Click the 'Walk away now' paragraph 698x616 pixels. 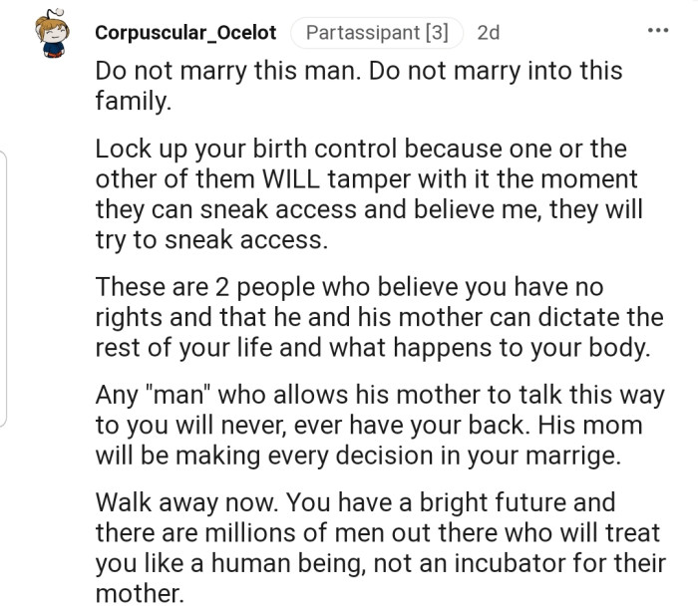[379, 546]
